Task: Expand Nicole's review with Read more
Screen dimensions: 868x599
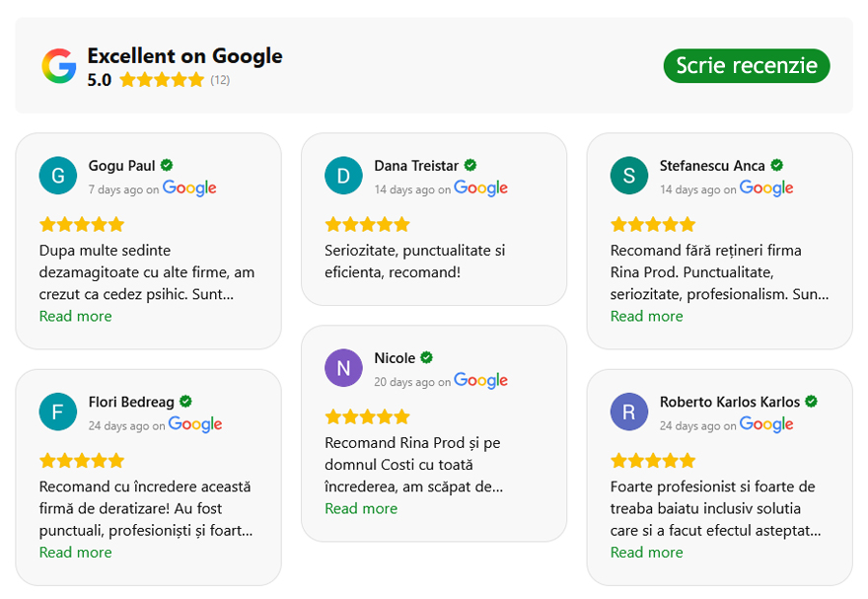Action: [361, 508]
